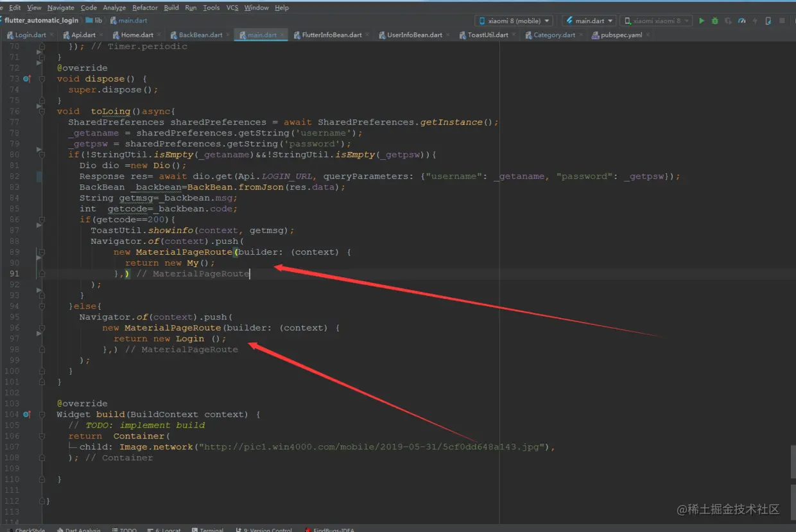
Task: Close the pubspec.yaml tab
Action: [x=648, y=35]
